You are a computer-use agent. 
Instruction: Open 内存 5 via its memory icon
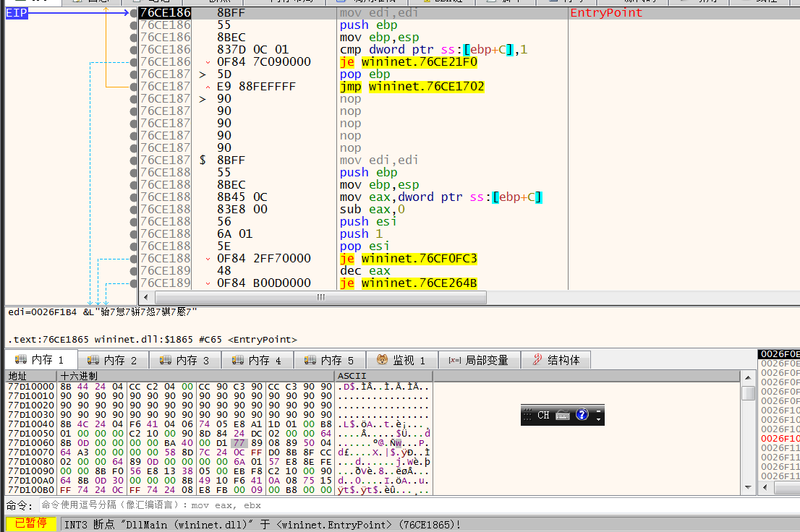point(329,360)
